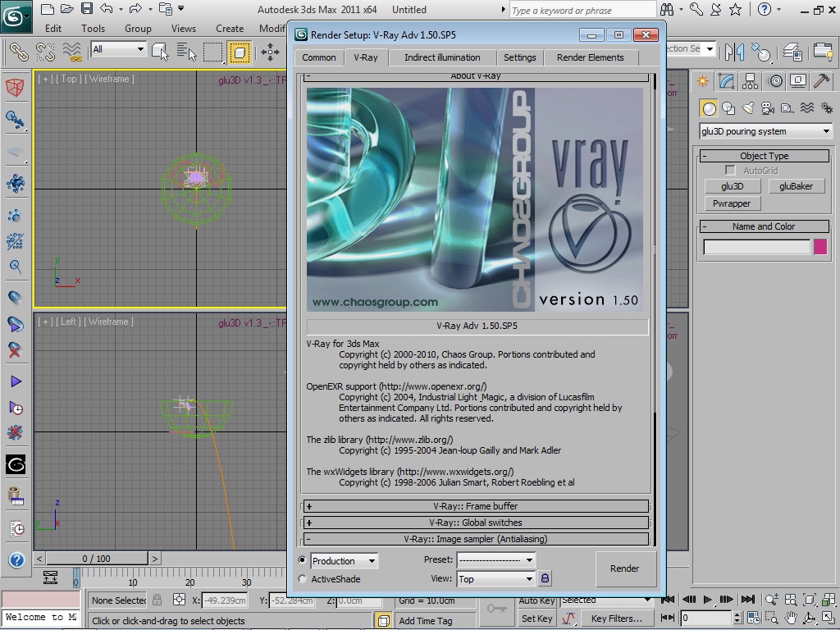Select the Bind to Space Warp tool

72,52
